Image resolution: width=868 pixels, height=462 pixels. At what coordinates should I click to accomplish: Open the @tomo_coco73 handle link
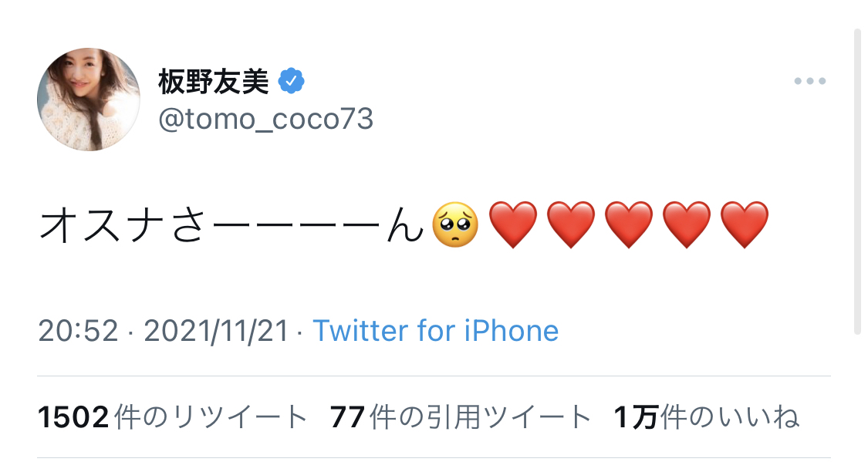tap(265, 119)
